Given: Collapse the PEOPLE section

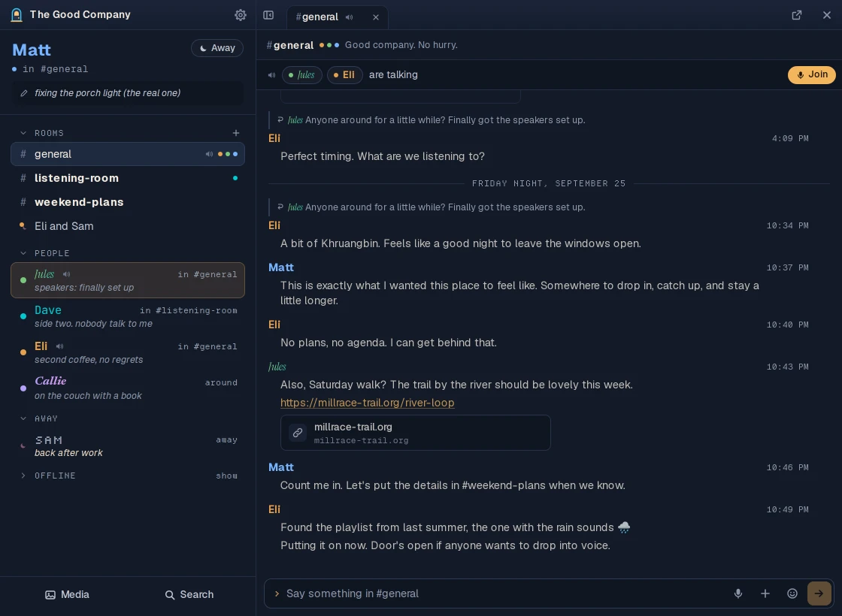Looking at the screenshot, I should click(x=23, y=253).
